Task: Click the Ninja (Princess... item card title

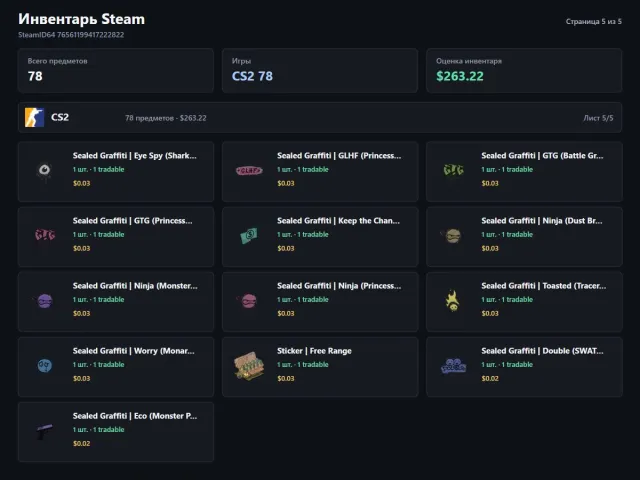Action: (339, 286)
